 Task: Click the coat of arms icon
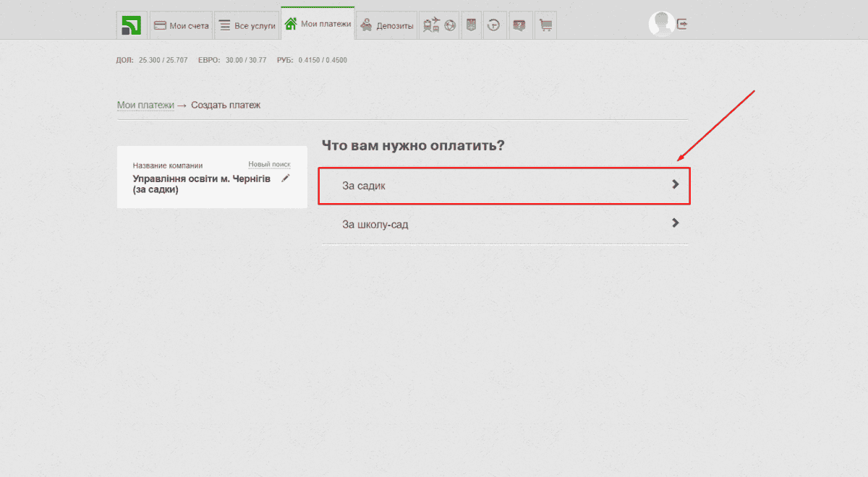pyautogui.click(x=472, y=25)
